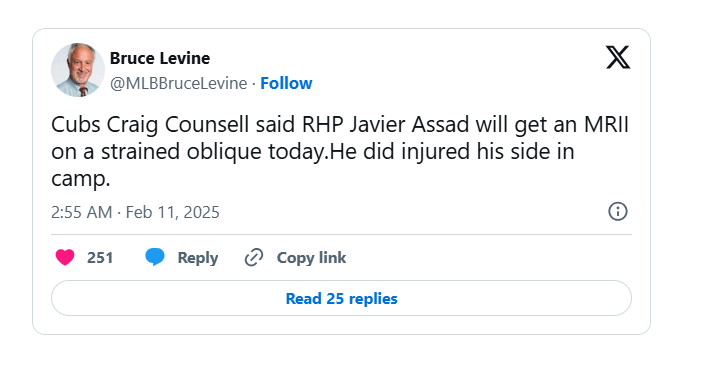721x373 pixels.
Task: Open Bruce Levine's profile photo
Action: (78, 70)
